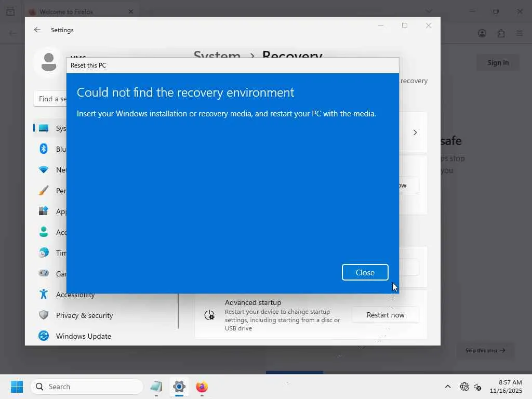Click the network globe tray icon
Image resolution: width=532 pixels, height=399 pixels.
point(464,387)
